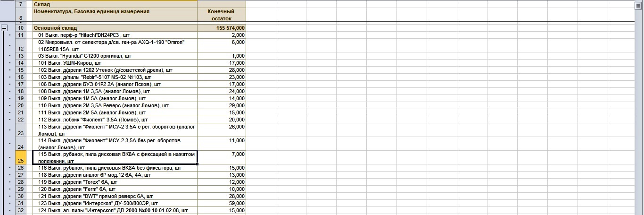Click the vertical scrollbar thumb
The height and width of the screenshot is (215, 644).
[639, 5]
